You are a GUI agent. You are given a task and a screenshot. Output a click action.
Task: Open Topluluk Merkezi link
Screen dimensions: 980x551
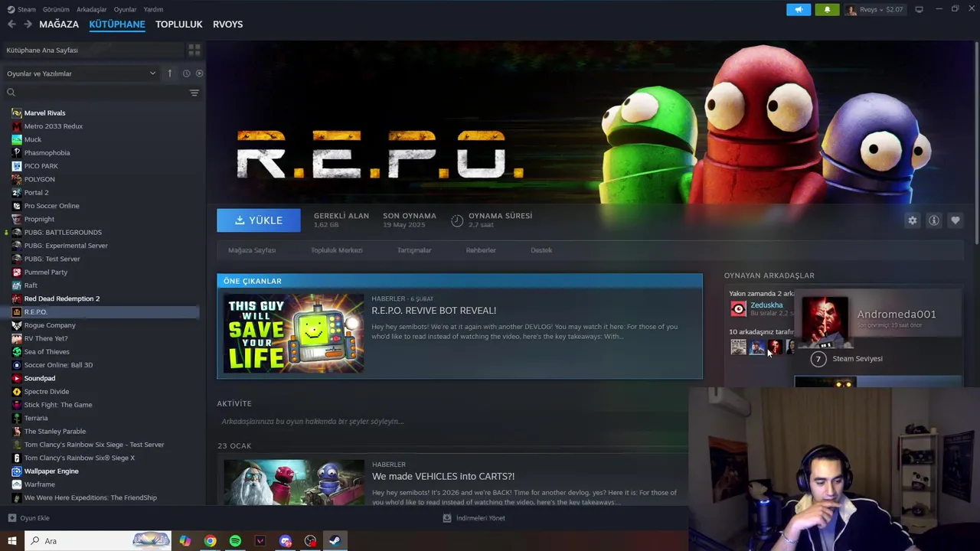pyautogui.click(x=337, y=250)
